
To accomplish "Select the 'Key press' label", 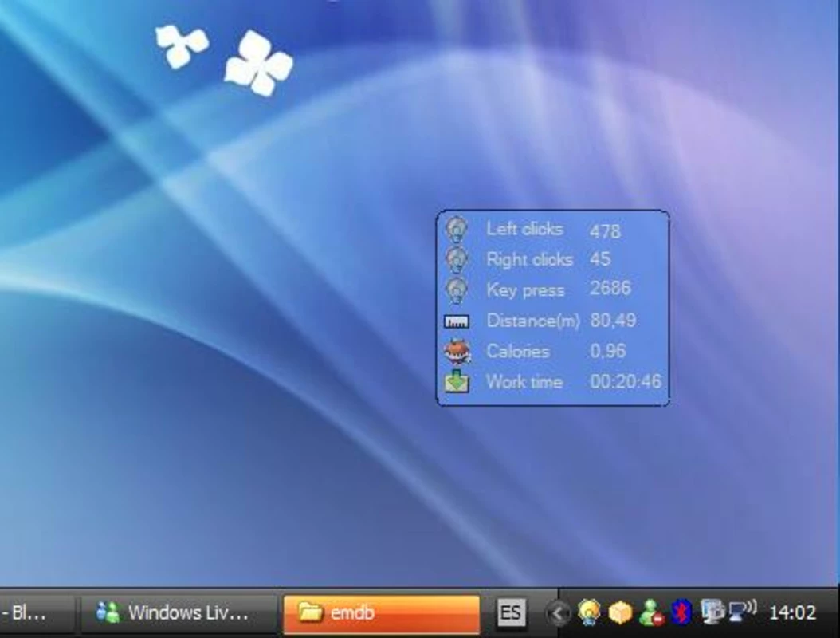I will pos(525,290).
